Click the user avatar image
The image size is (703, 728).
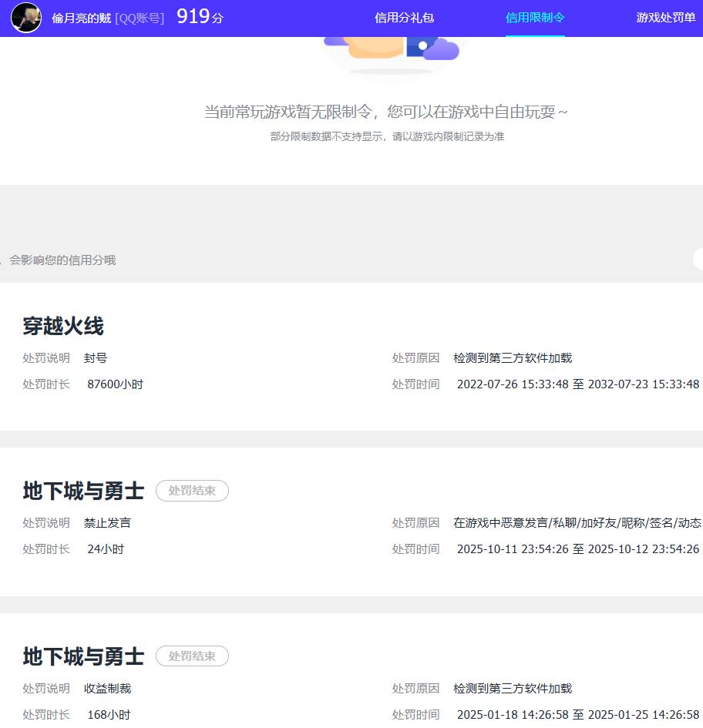(x=25, y=17)
